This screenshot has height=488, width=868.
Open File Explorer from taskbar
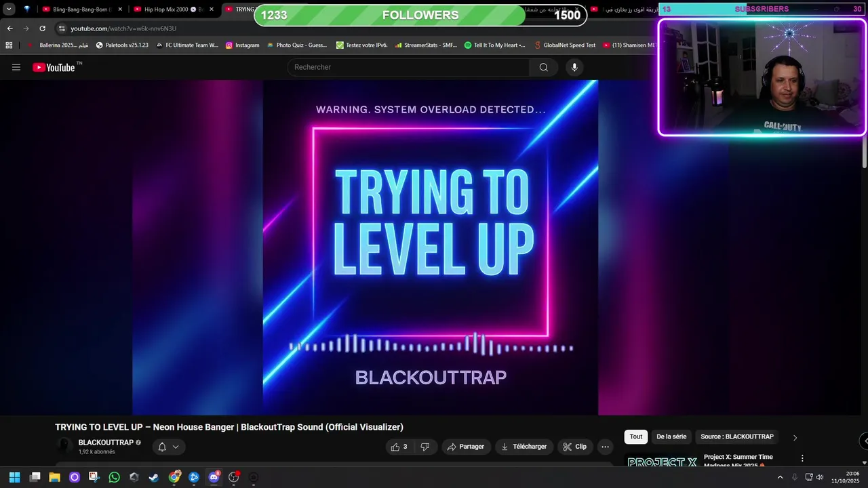click(x=54, y=477)
